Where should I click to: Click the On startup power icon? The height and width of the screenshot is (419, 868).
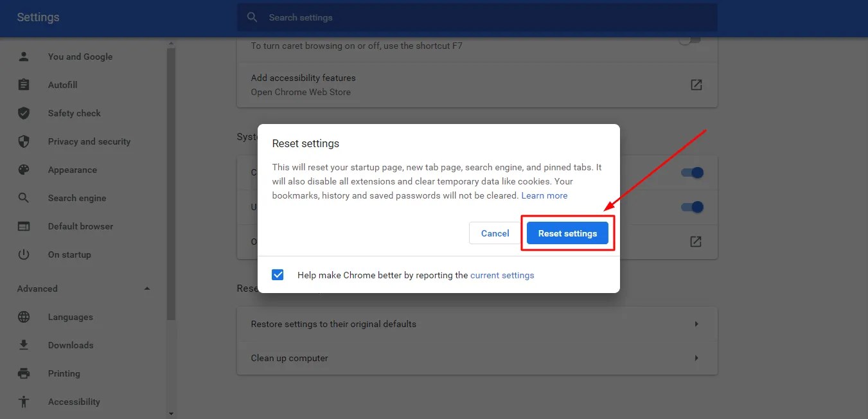tap(24, 254)
